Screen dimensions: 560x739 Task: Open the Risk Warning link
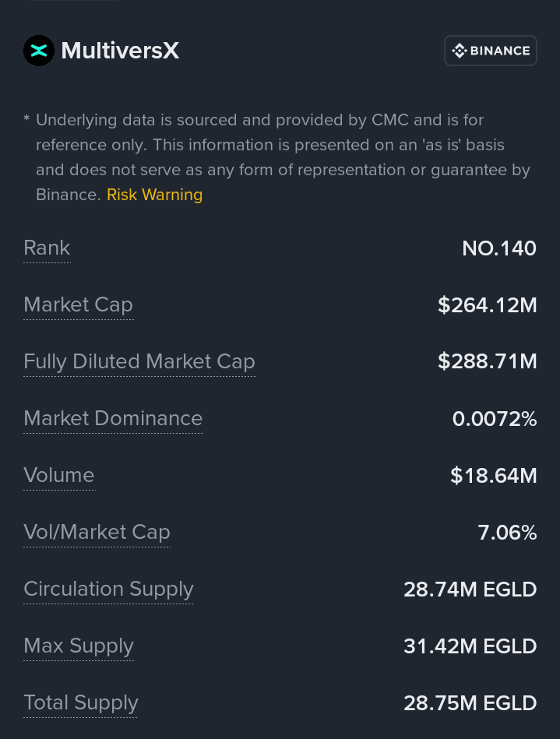(154, 195)
